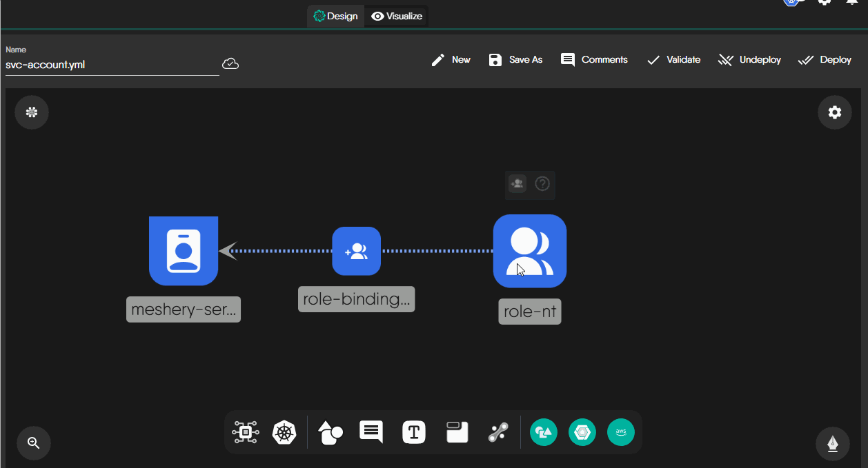The image size is (868, 468).
Task: Open the AWS components icon
Action: pos(620,432)
